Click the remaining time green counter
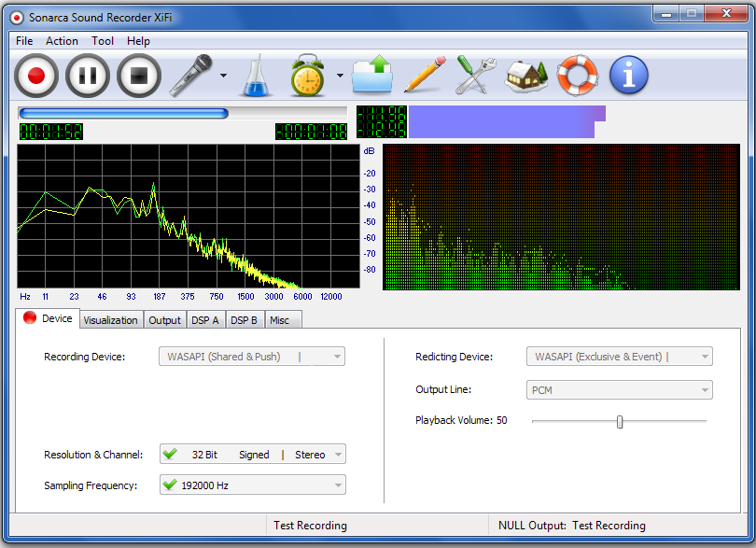This screenshot has height=548, width=756. [x=311, y=132]
